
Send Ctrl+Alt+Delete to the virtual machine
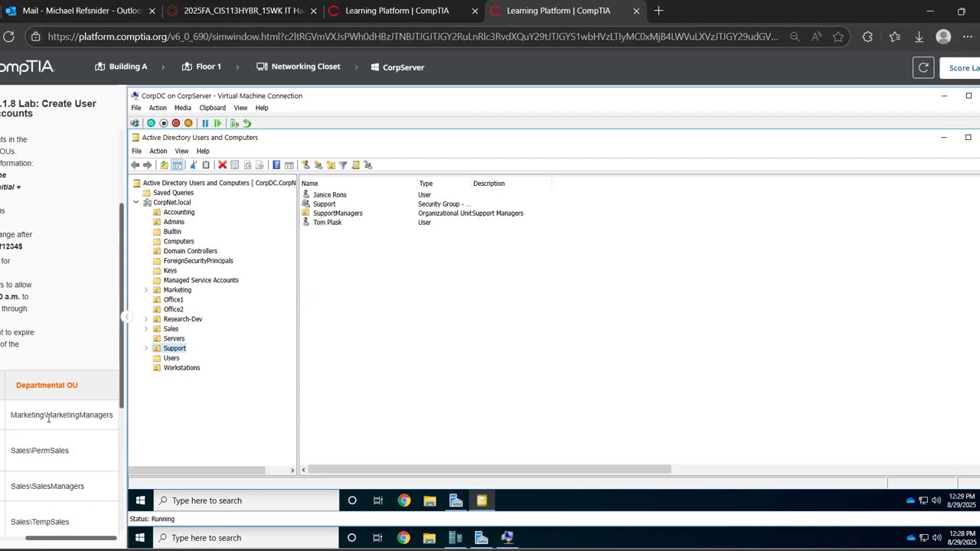[x=135, y=123]
